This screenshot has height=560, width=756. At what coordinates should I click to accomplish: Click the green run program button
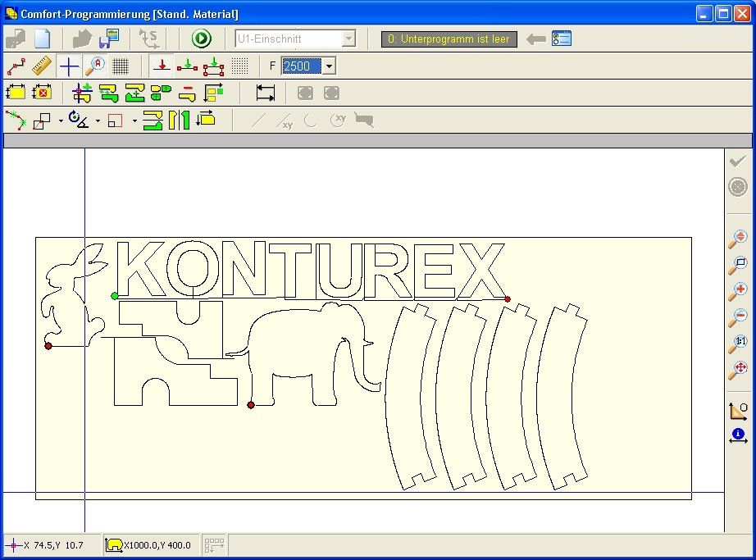(201, 39)
